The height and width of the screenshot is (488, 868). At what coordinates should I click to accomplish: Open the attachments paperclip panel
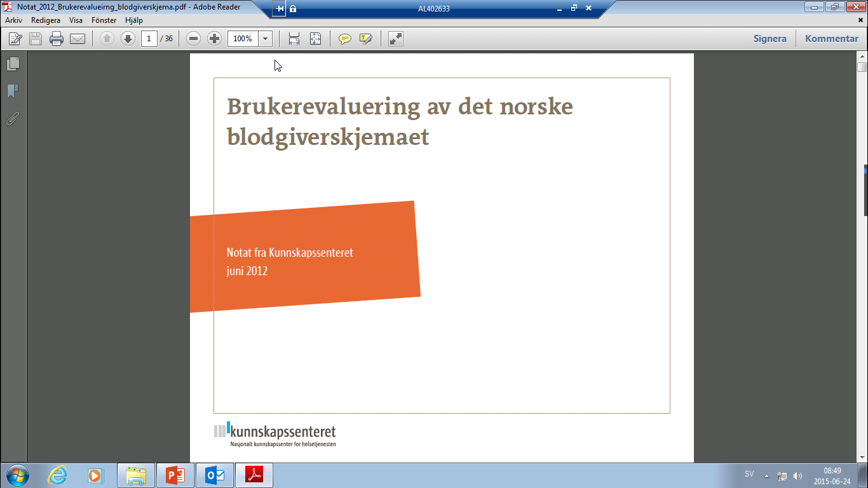pos(13,119)
